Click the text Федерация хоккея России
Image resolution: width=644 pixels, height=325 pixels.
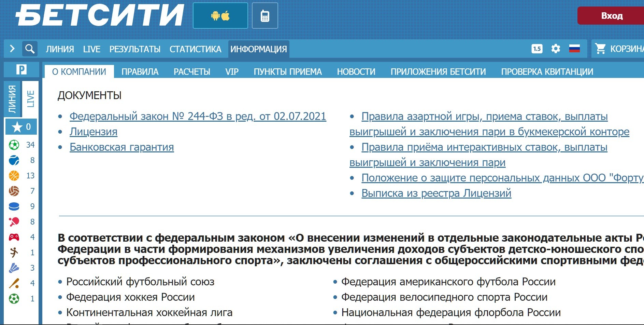130,297
